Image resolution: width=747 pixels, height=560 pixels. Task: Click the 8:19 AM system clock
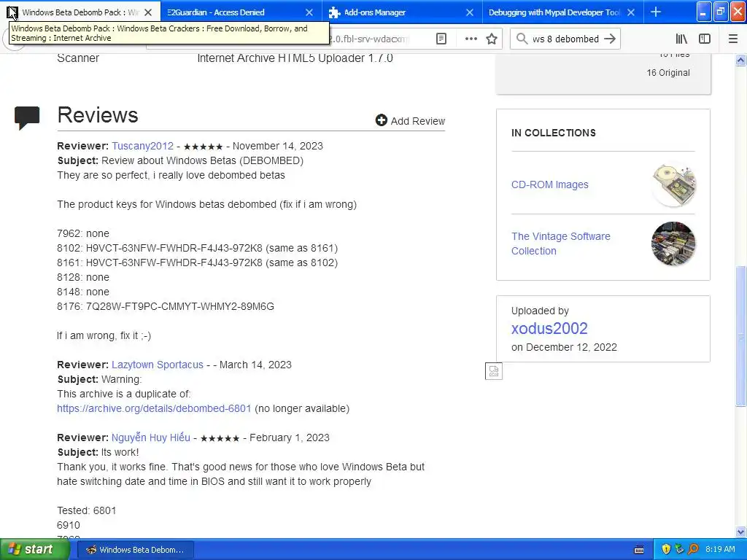[x=720, y=549]
